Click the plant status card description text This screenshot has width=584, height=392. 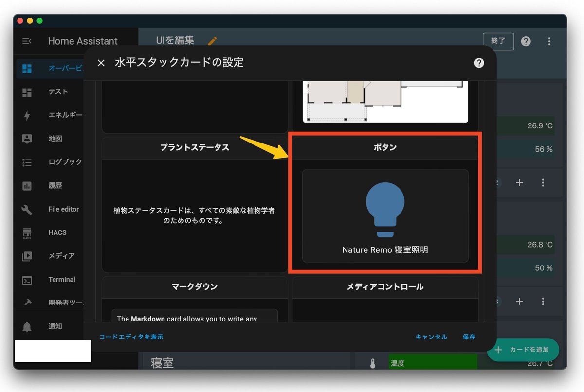(194, 215)
